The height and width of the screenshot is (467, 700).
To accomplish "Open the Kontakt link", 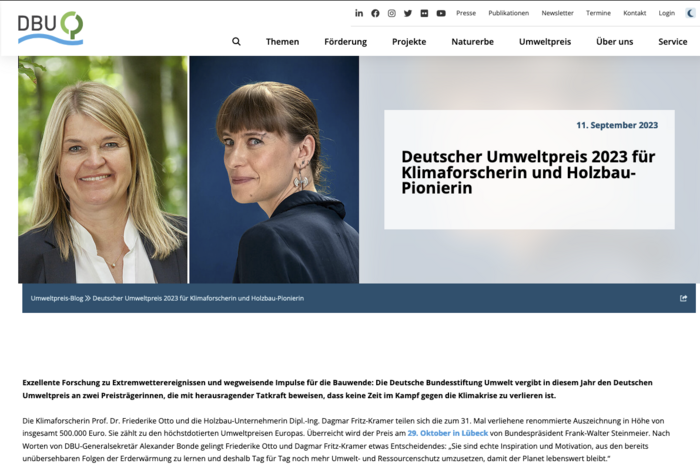I will [634, 13].
